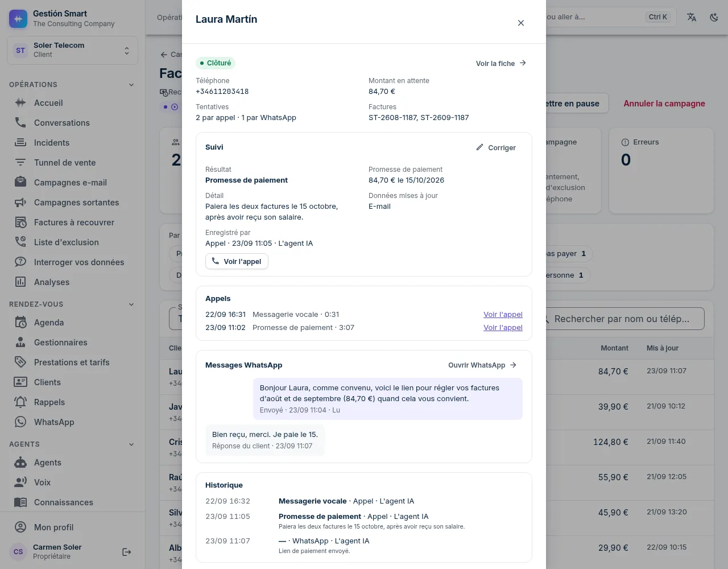Click the Tunnel de vente funnel icon
The width and height of the screenshot is (728, 569).
pyautogui.click(x=20, y=163)
